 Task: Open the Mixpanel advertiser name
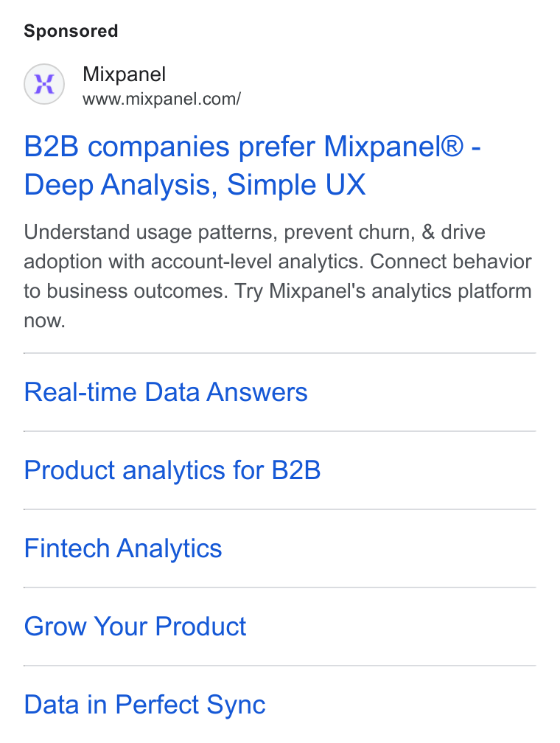click(x=124, y=74)
